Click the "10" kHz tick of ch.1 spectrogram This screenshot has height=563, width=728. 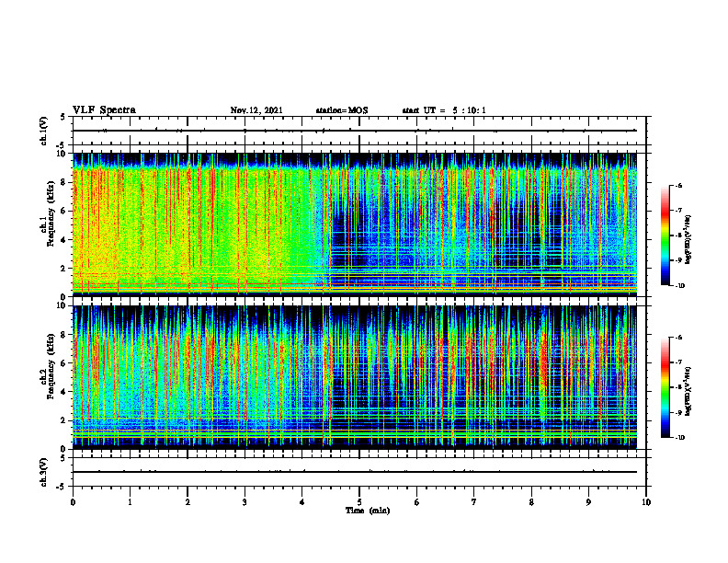tap(63, 154)
